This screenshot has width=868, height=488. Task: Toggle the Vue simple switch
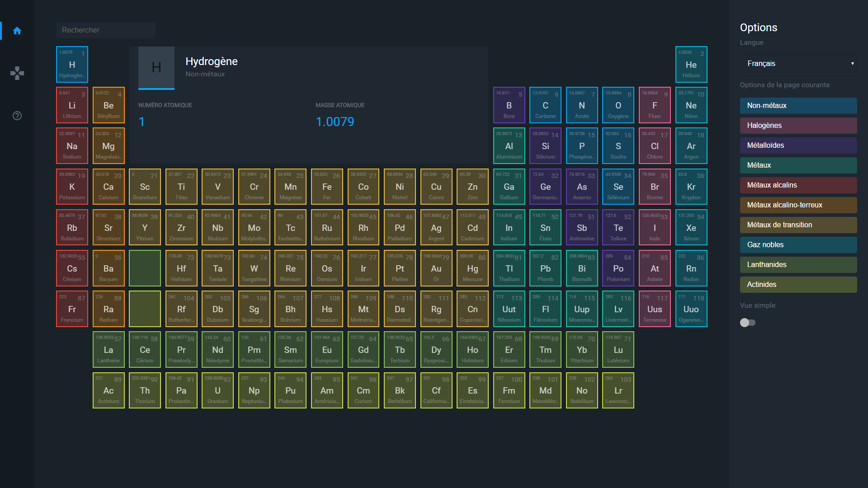pyautogui.click(x=747, y=323)
